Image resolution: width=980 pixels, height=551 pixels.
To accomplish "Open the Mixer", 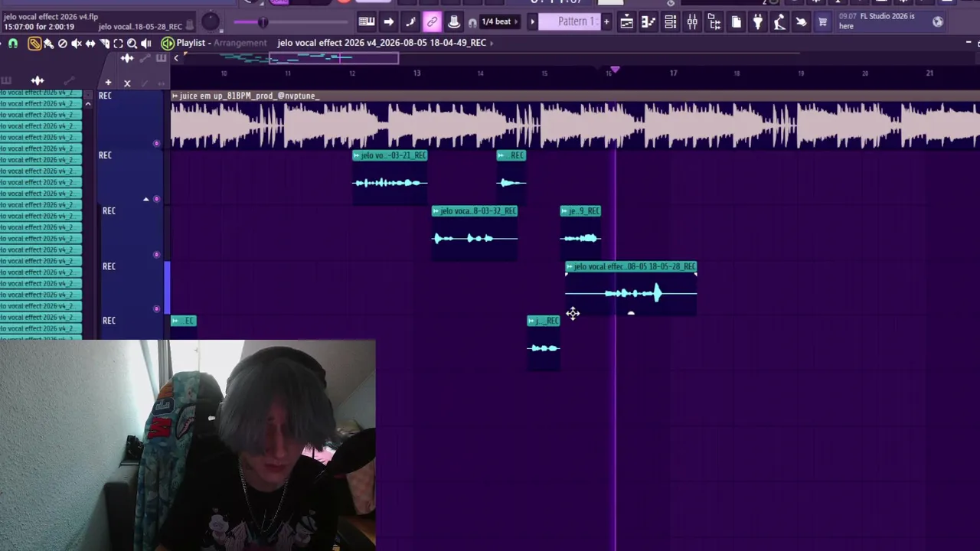I will tap(692, 21).
